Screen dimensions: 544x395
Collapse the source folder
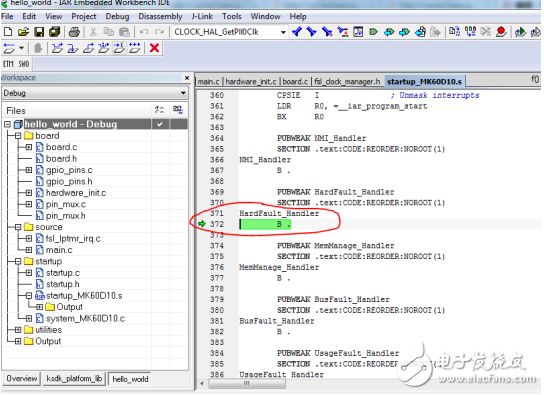click(x=18, y=227)
